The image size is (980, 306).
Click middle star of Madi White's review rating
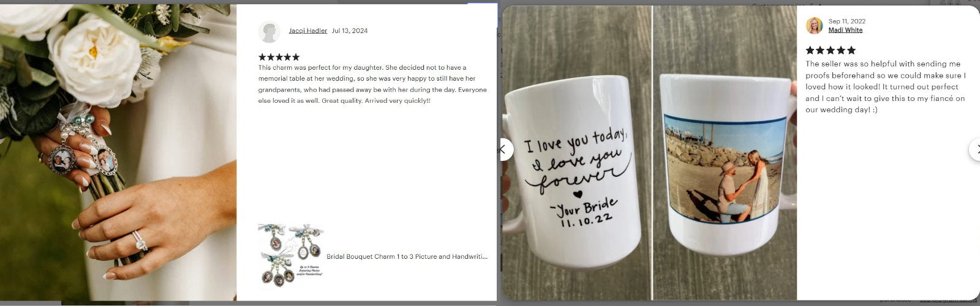coord(831,50)
